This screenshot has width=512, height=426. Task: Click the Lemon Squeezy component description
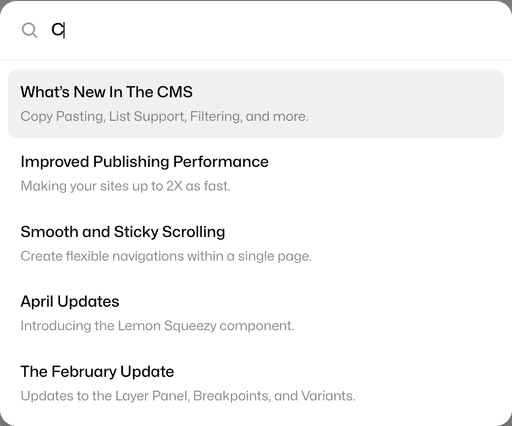coord(157,326)
